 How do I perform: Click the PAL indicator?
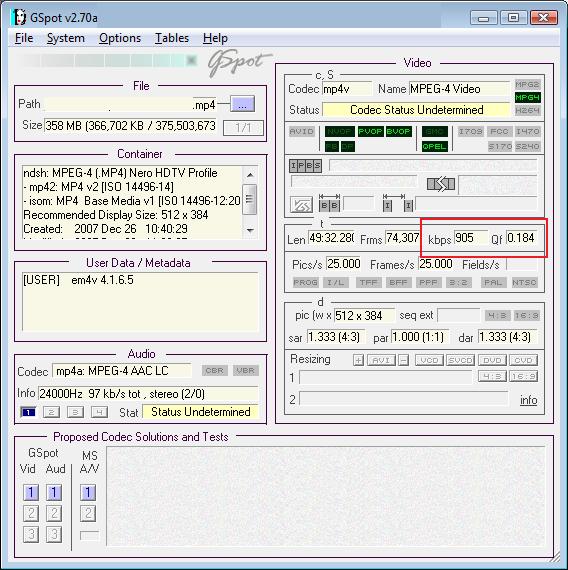[x=493, y=282]
